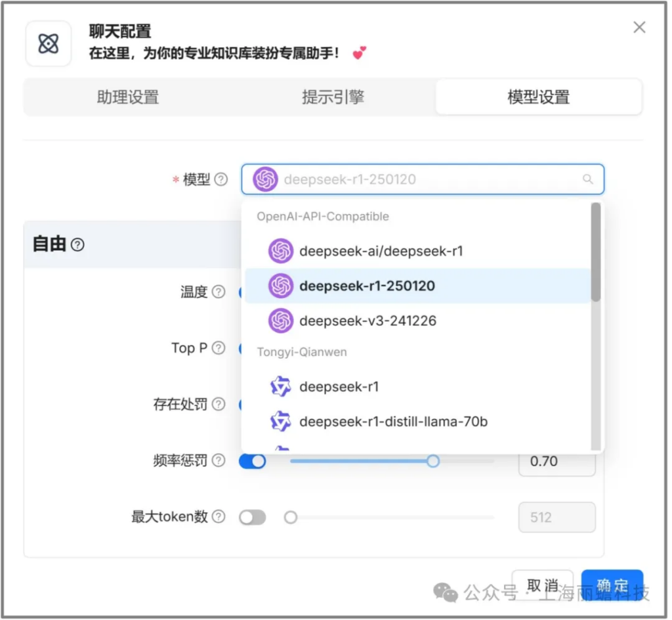Close the chat configuration dialog
The image size is (672, 620).
[639, 28]
